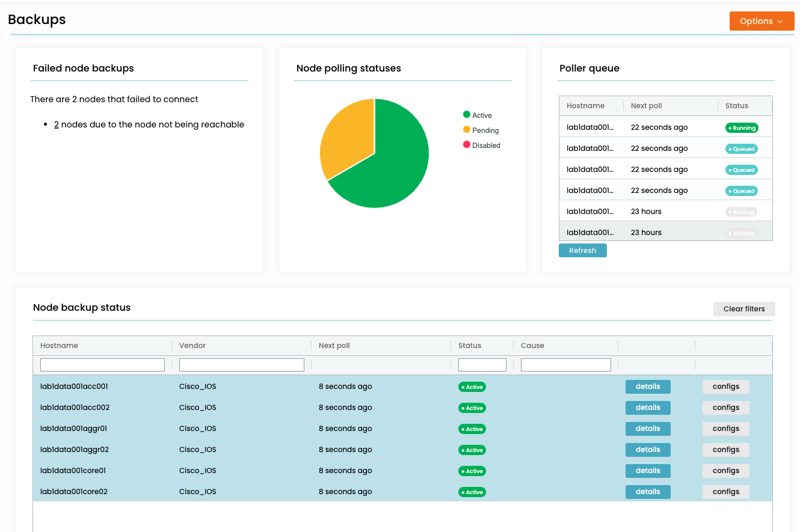Open the Options dropdown menu
The height and width of the screenshot is (532, 800).
coord(762,21)
